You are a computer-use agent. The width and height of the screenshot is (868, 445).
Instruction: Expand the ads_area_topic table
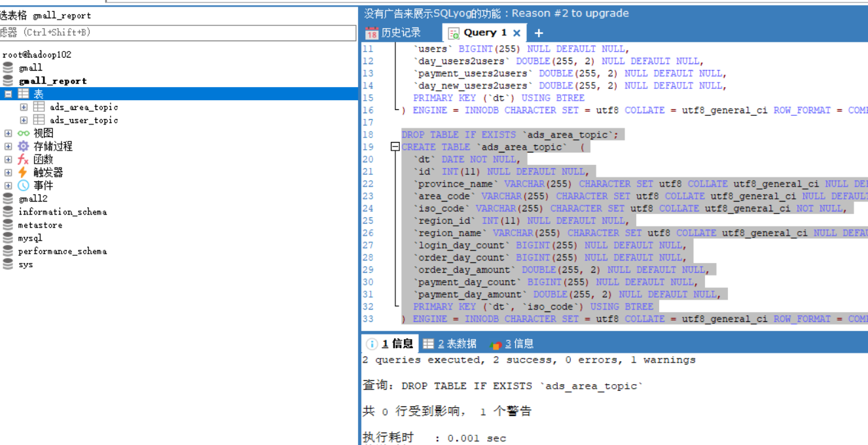point(24,107)
